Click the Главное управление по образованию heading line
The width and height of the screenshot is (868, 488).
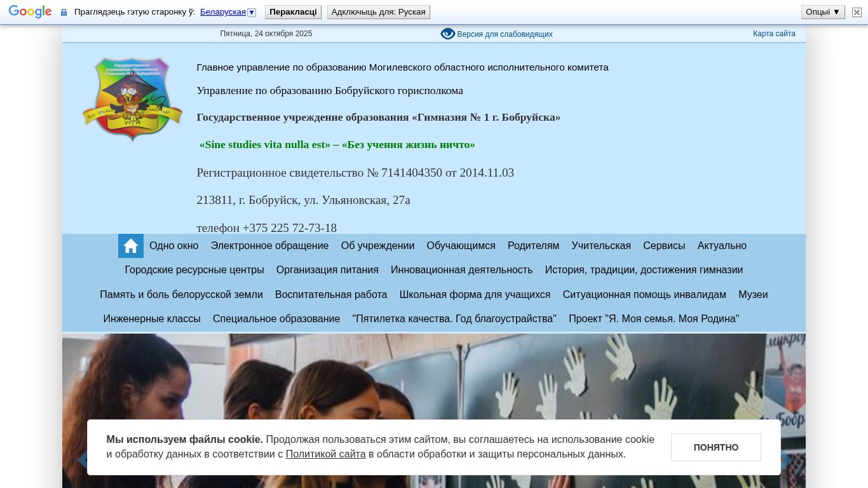pos(402,67)
